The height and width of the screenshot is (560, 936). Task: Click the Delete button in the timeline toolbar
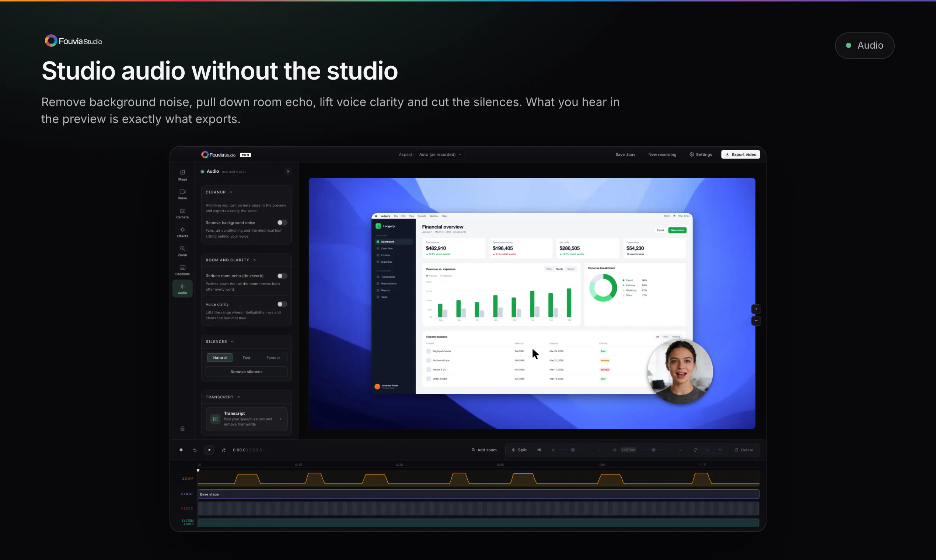click(x=744, y=450)
